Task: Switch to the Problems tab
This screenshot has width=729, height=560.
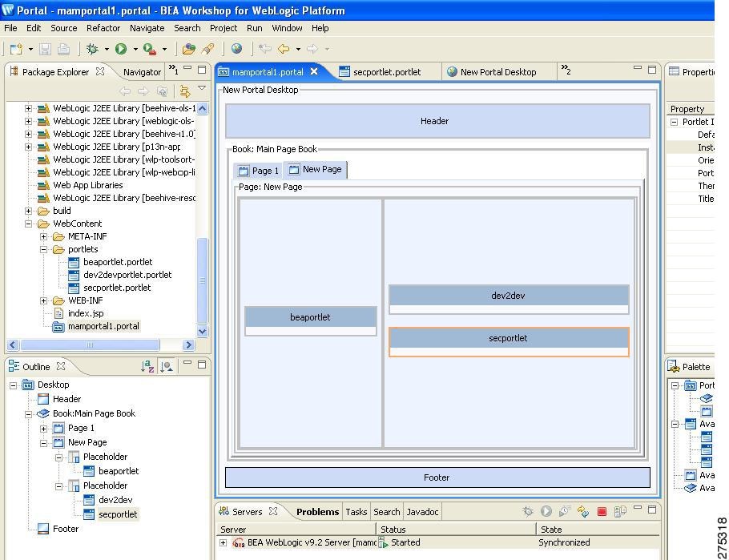Action: [317, 512]
